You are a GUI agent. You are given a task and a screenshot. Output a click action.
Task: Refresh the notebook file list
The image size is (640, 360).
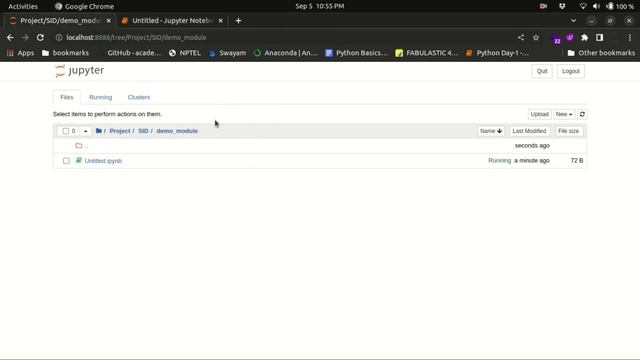click(x=582, y=114)
